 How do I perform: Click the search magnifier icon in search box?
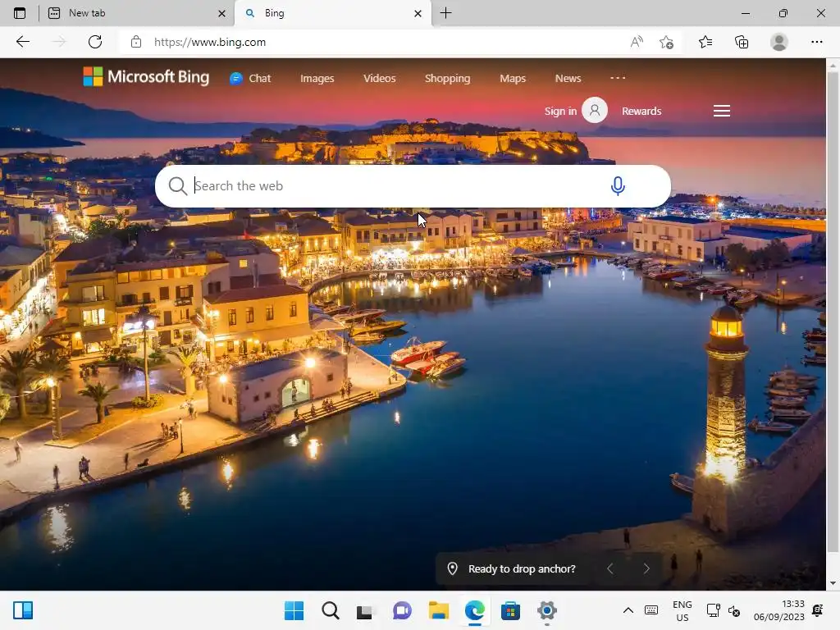[177, 186]
